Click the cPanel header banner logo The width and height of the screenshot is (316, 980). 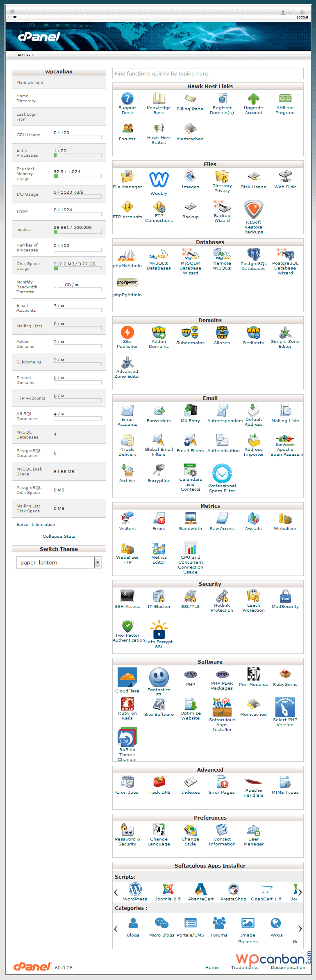pos(39,37)
